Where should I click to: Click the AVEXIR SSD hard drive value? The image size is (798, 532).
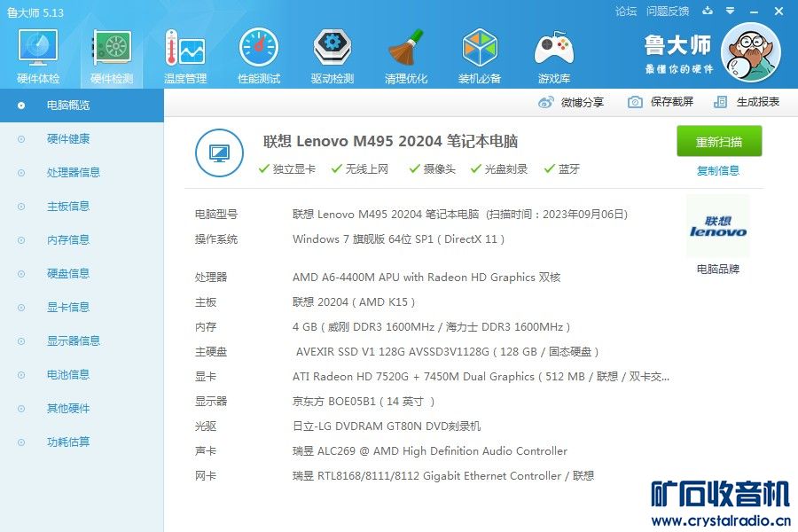pyautogui.click(x=448, y=352)
